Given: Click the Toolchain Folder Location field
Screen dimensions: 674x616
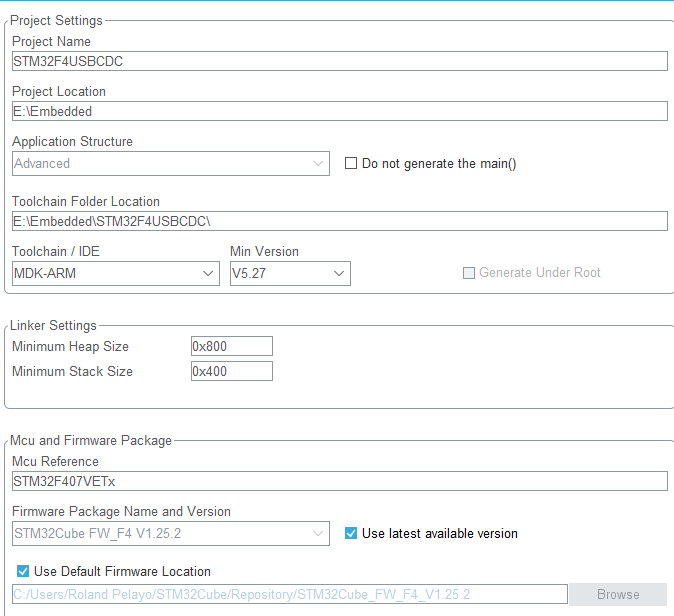Looking at the screenshot, I should point(340,221).
